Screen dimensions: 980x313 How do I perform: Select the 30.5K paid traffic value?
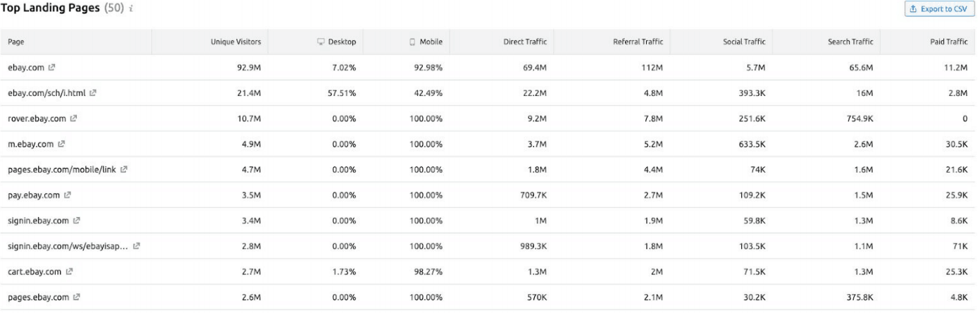(956, 144)
